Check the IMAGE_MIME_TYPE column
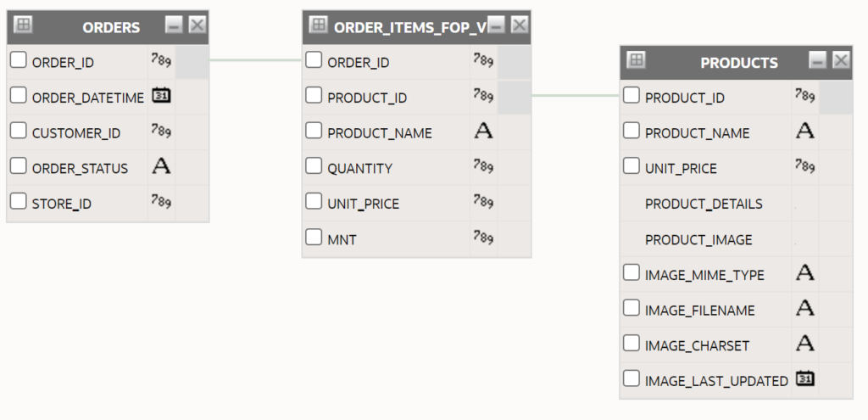The width and height of the screenshot is (868, 420). click(x=631, y=272)
